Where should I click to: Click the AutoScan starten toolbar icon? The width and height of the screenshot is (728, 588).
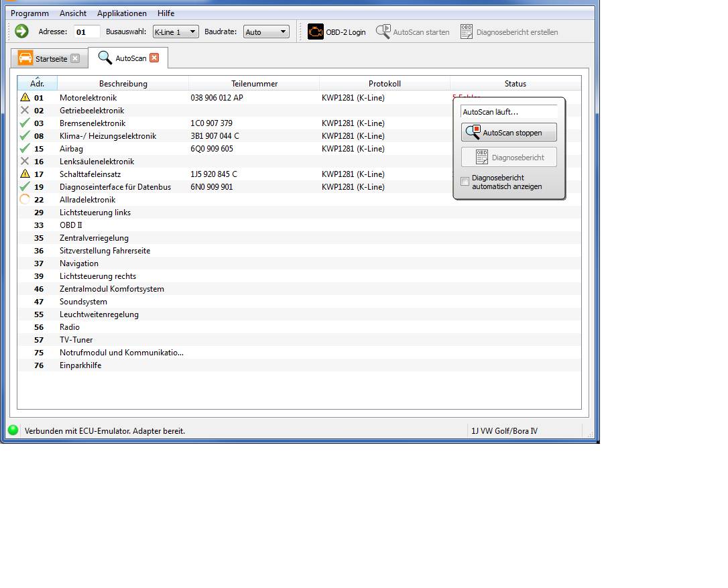coord(383,32)
